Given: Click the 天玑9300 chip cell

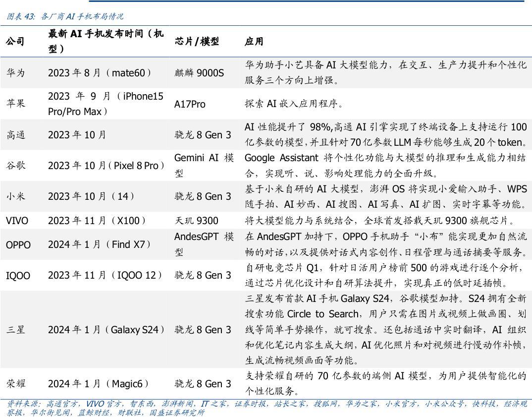Looking at the screenshot, I should tap(197, 220).
